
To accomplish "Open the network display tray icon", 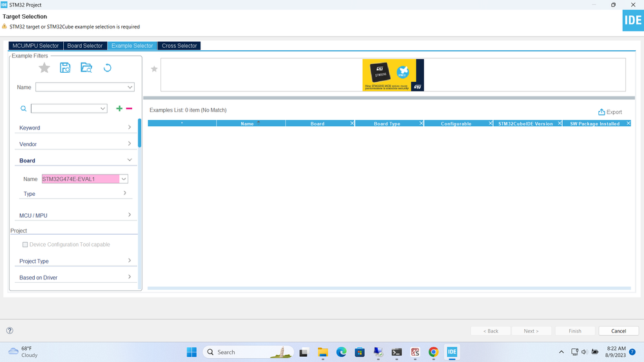I will [x=574, y=352].
